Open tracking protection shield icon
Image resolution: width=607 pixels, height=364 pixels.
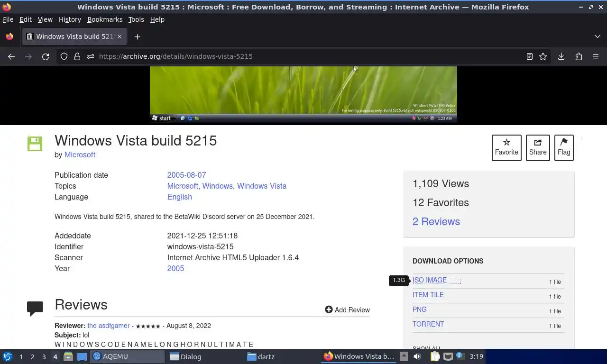[x=64, y=56]
